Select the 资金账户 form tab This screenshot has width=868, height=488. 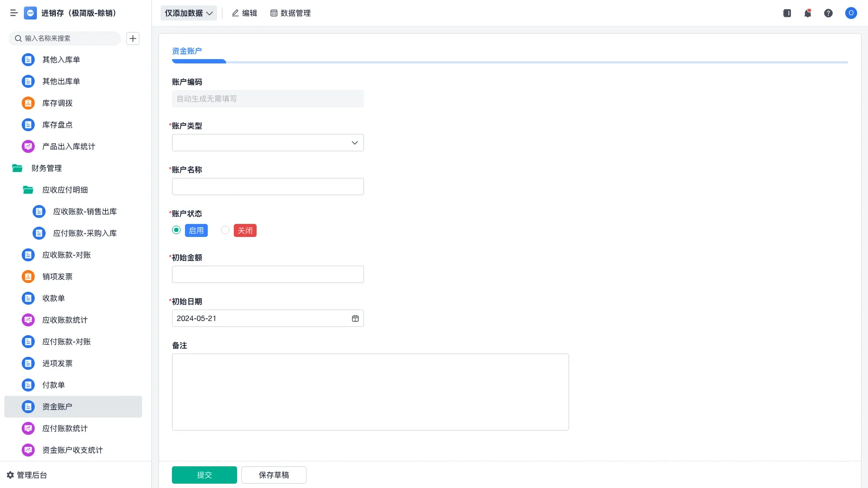point(187,51)
